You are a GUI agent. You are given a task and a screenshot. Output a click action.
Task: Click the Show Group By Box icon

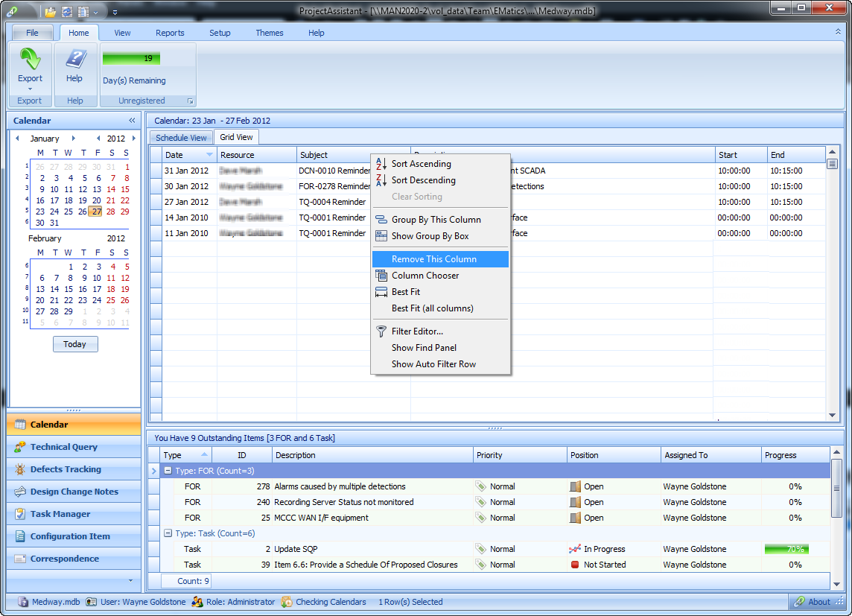[x=381, y=236]
